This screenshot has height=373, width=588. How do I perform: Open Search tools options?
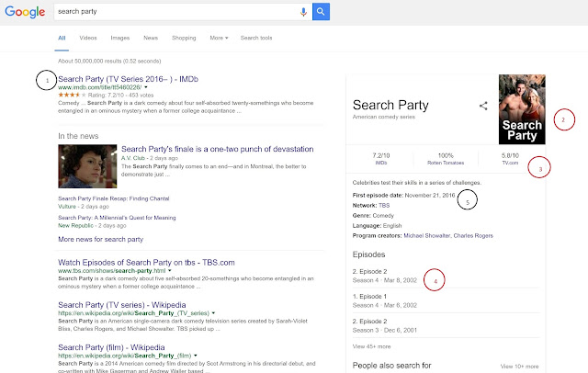click(256, 38)
